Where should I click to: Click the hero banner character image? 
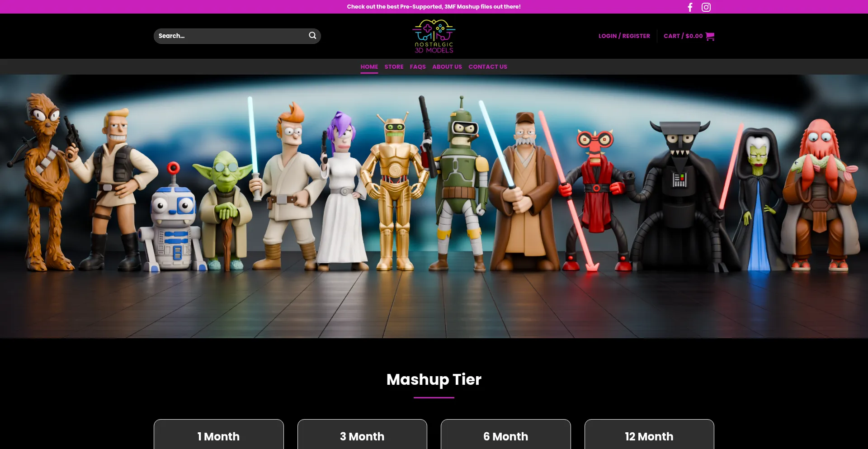pyautogui.click(x=434, y=206)
